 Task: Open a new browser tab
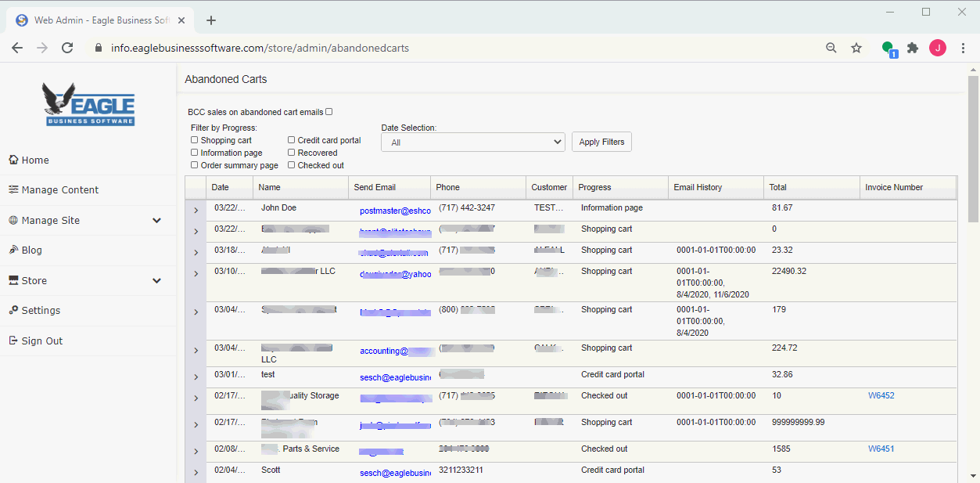click(x=211, y=20)
